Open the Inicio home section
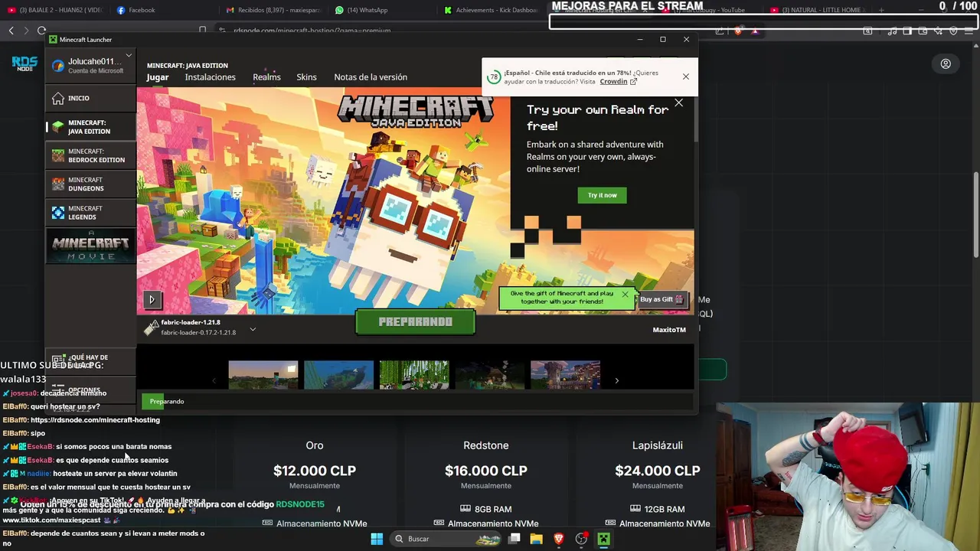 pyautogui.click(x=90, y=98)
